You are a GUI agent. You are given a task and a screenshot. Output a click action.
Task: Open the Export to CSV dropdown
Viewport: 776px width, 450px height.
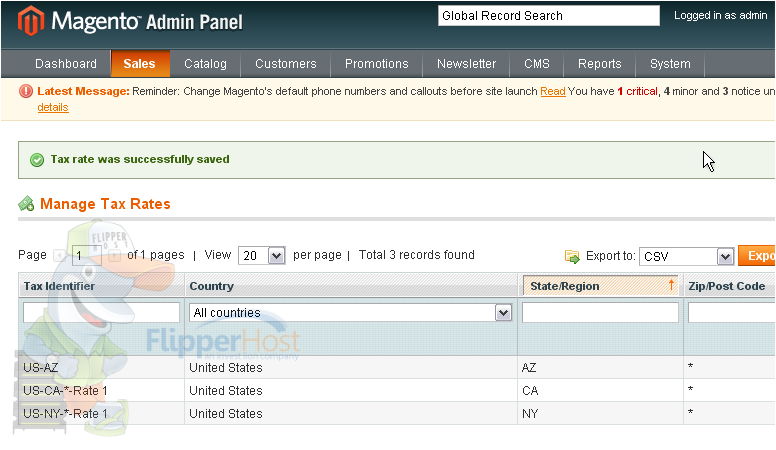(686, 256)
